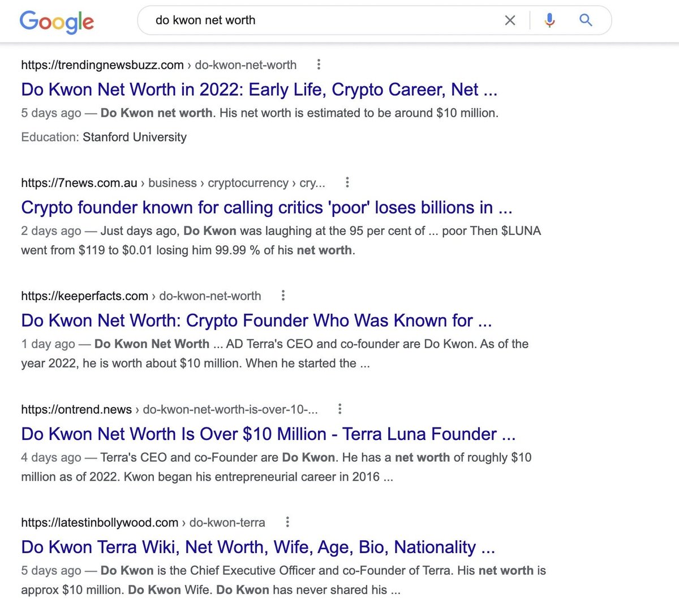Open 'Crypto founder known for calling critics poor' result
The image size is (679, 616).
click(267, 207)
